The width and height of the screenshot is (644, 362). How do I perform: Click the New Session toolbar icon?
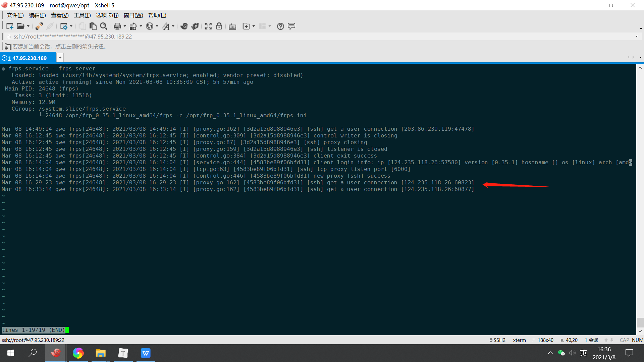tap(9, 26)
